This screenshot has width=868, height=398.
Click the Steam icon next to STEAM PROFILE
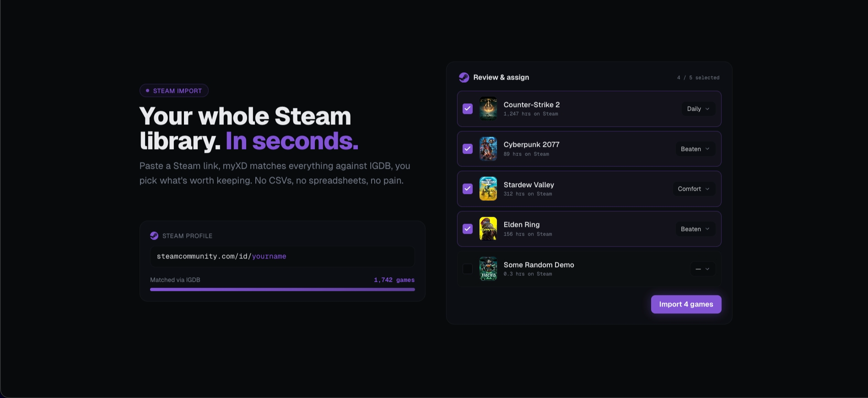click(154, 236)
